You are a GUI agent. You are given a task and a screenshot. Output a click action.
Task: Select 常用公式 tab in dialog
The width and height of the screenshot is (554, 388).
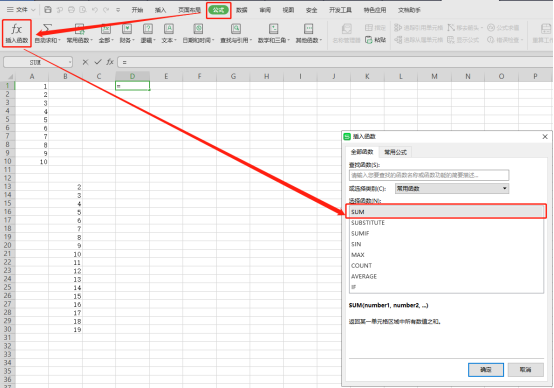(x=395, y=152)
